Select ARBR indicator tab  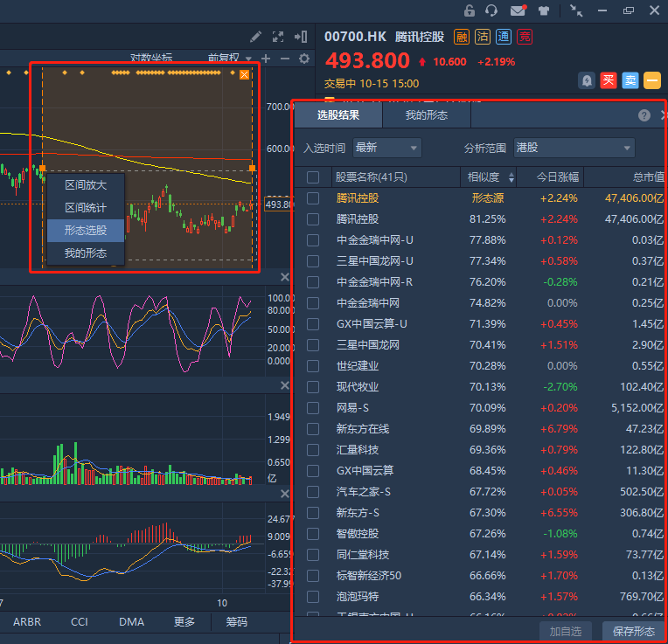tap(27, 622)
